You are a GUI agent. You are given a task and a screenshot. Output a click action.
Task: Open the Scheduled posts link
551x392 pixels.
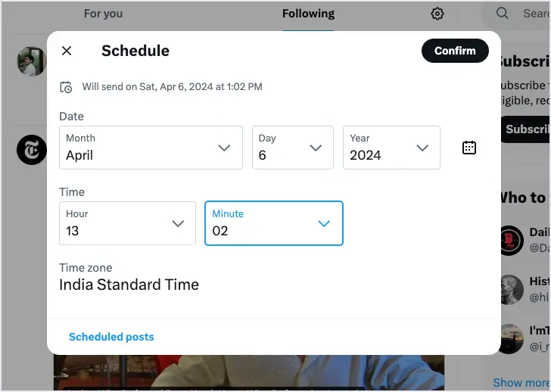tap(111, 337)
